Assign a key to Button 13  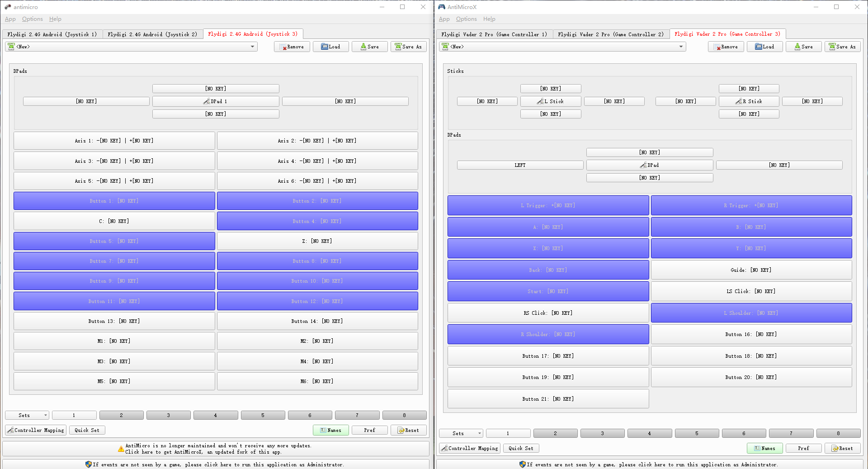(x=114, y=321)
